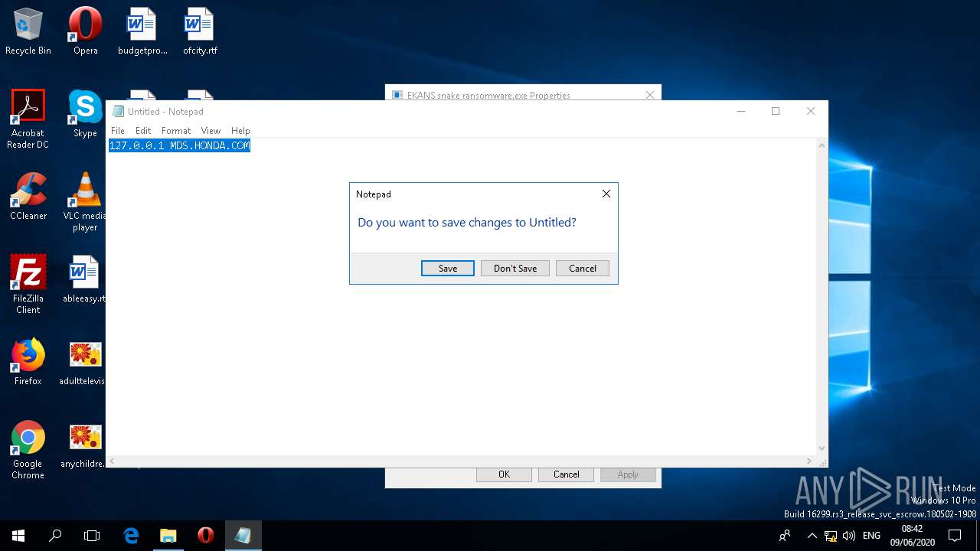980x551 pixels.
Task: Open the Notepad Format menu
Action: point(176,131)
